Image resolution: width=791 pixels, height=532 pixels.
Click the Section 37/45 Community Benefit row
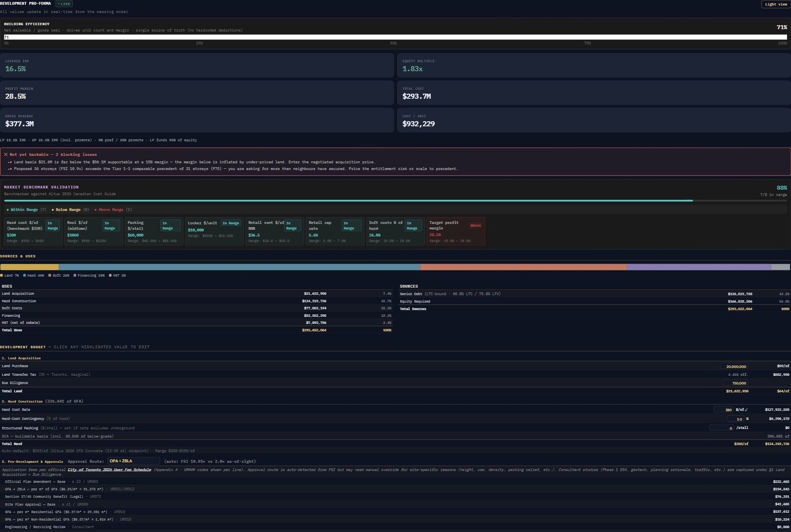coord(395,497)
